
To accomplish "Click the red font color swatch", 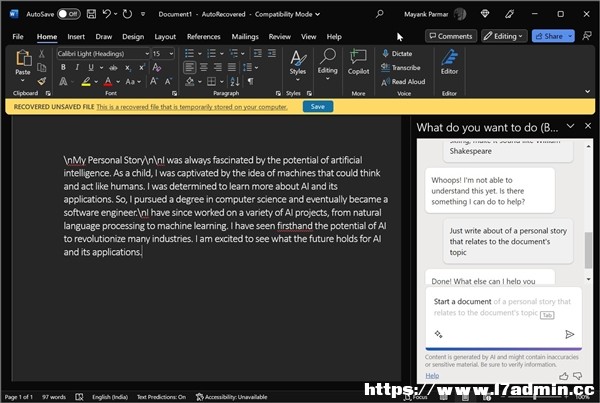I will (x=108, y=82).
